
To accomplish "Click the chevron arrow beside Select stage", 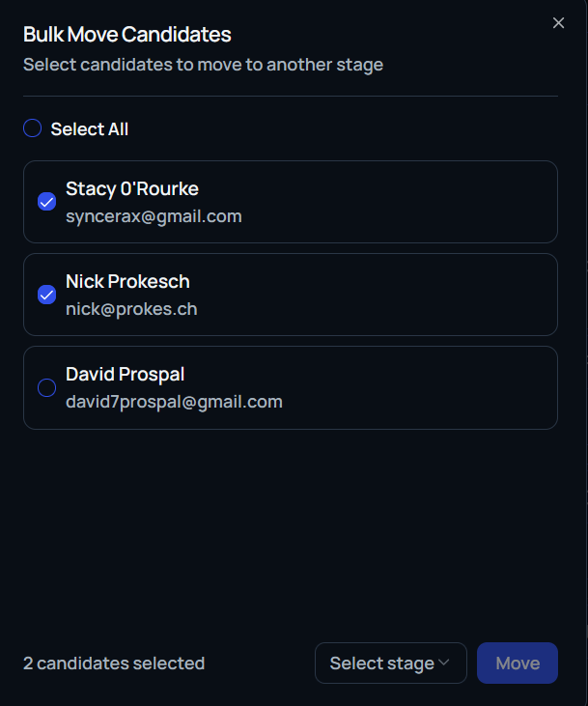I will pos(444,663).
